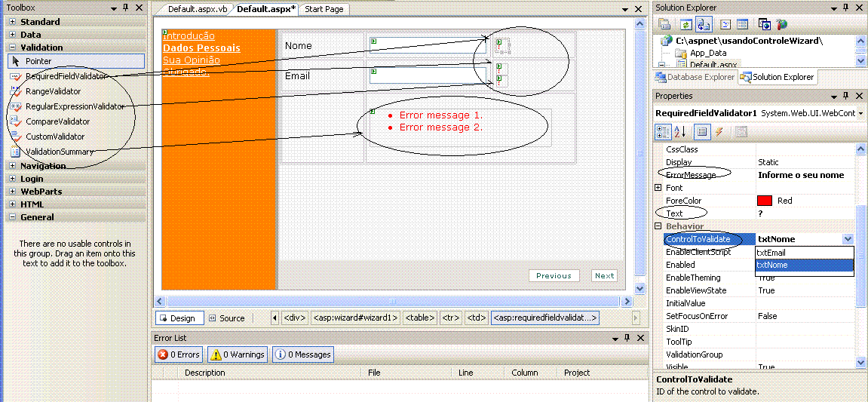The height and width of the screenshot is (402, 868).
Task: Switch to the Start Page tab
Action: (x=324, y=9)
